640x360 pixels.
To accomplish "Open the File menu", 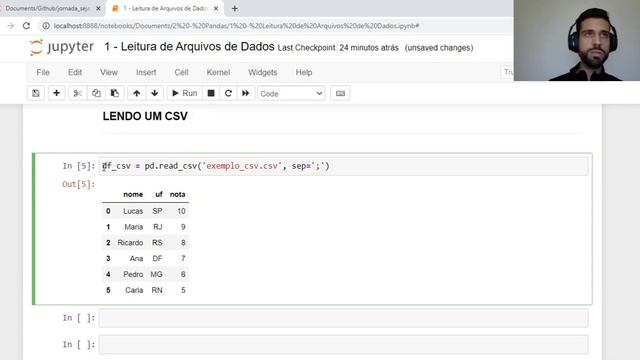I will point(43,72).
